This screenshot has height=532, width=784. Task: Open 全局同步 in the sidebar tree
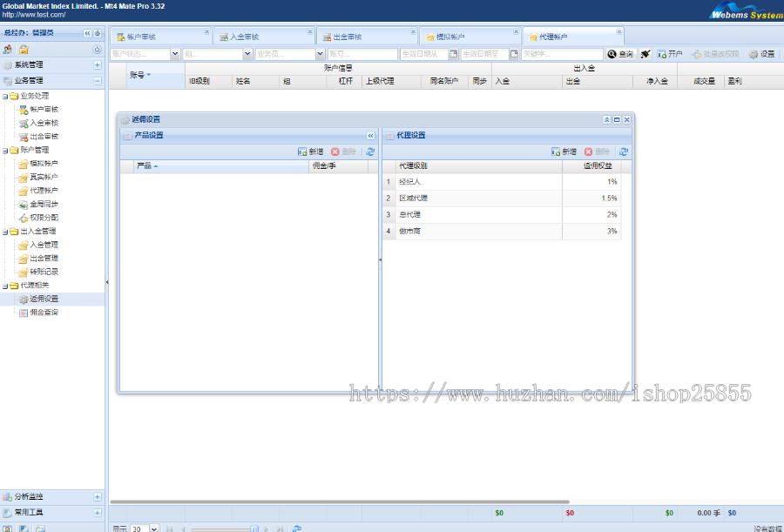(44, 204)
